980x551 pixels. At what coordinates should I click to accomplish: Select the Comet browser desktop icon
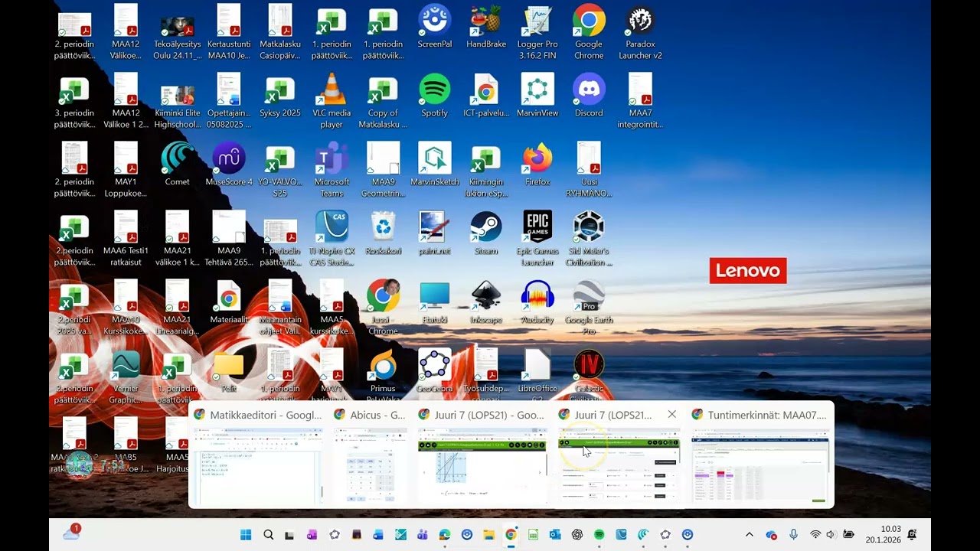(x=177, y=165)
